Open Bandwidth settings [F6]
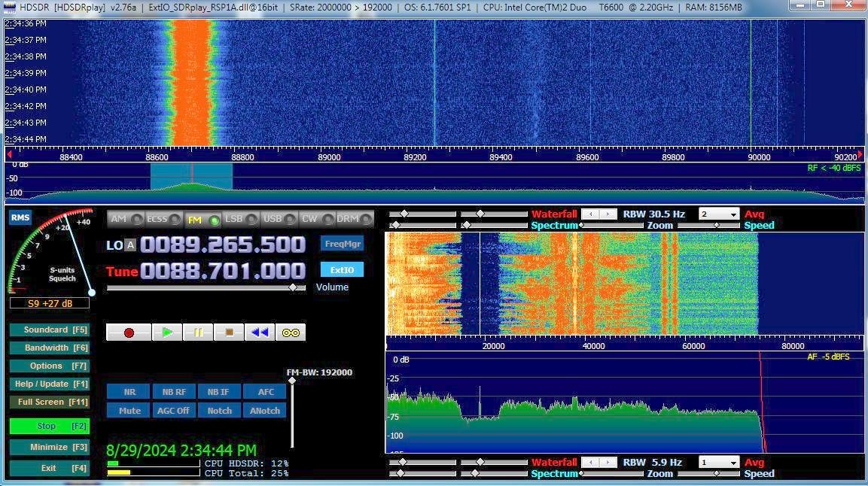868x486 pixels. coord(49,348)
